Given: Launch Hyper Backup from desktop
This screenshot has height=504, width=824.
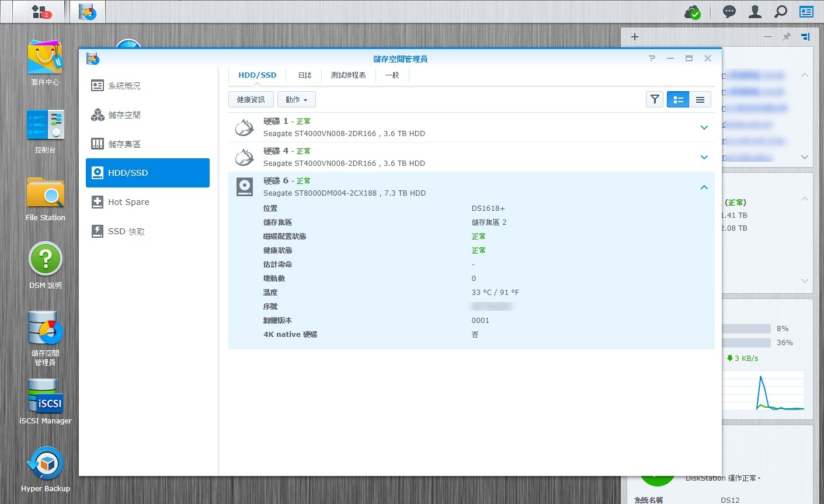Looking at the screenshot, I should tap(45, 470).
